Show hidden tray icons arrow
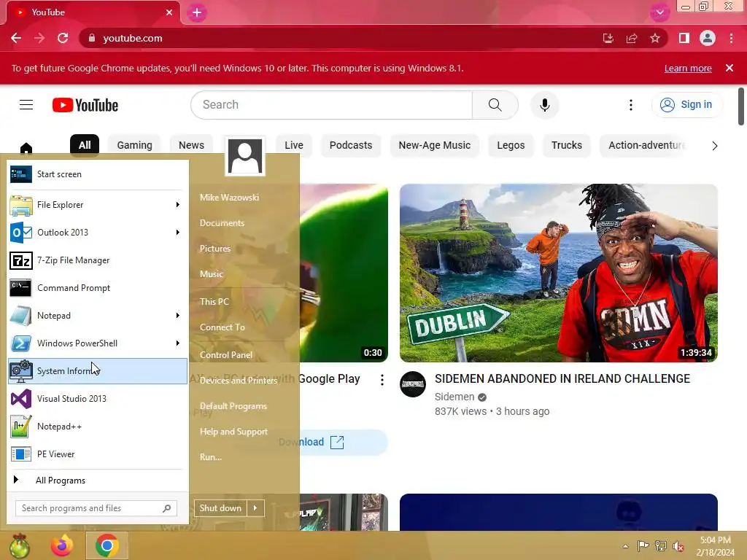The image size is (747, 560). click(x=625, y=546)
